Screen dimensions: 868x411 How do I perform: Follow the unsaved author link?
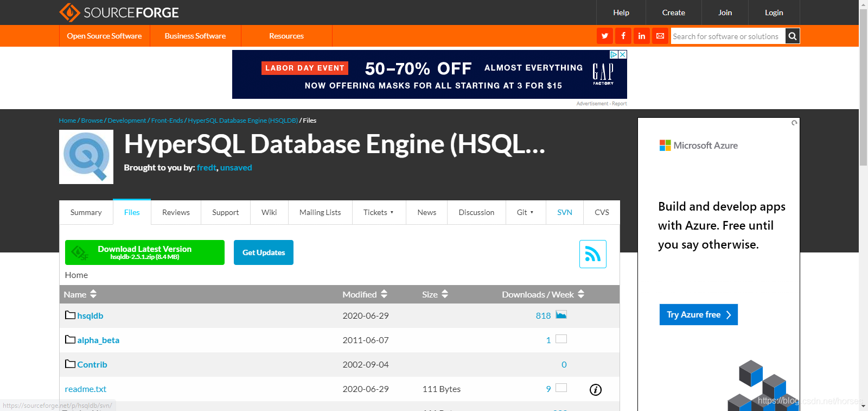tap(236, 168)
